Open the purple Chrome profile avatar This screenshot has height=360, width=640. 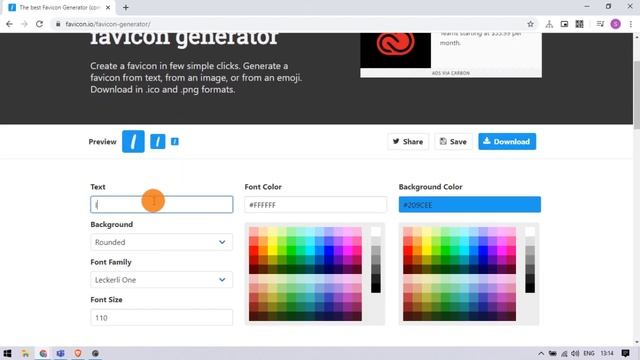[616, 24]
